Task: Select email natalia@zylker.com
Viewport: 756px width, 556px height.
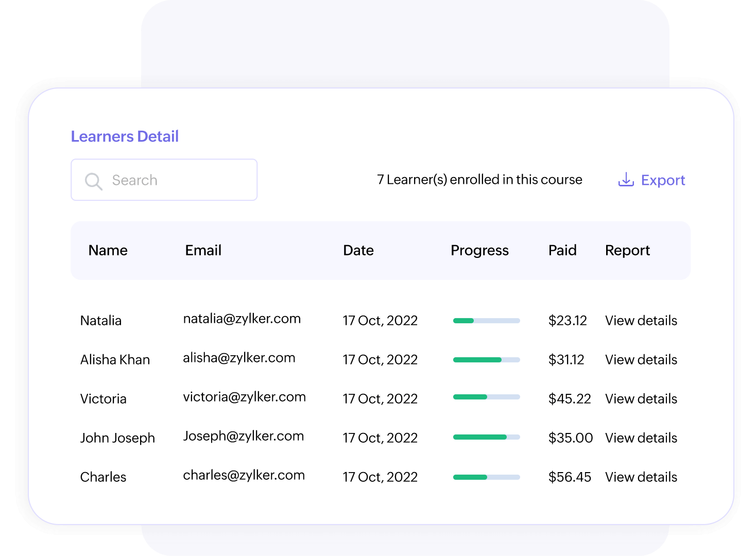Action: (x=242, y=319)
